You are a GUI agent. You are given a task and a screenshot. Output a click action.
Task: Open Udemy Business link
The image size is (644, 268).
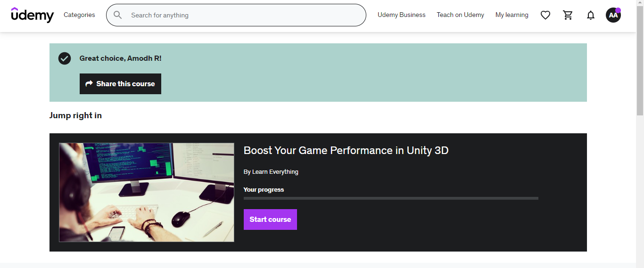pyautogui.click(x=401, y=15)
